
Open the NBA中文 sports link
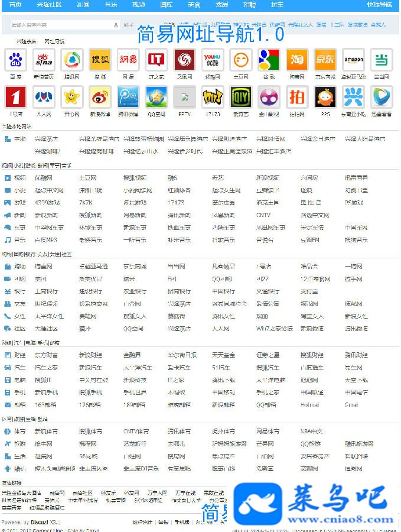click(x=311, y=432)
